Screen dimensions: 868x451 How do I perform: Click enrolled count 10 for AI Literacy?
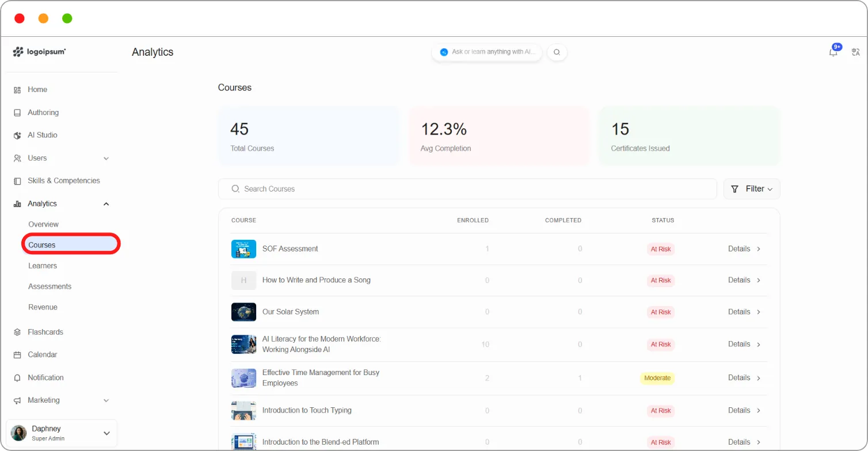pos(485,344)
